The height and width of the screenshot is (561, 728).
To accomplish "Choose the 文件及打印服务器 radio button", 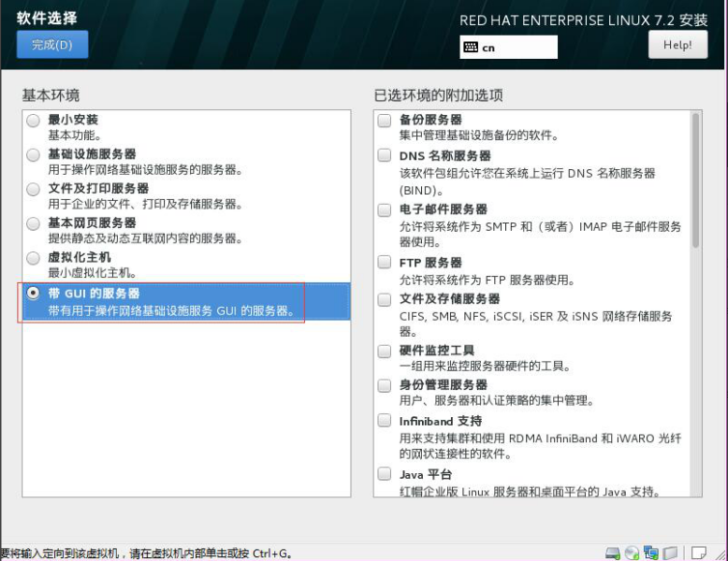I will (x=33, y=189).
